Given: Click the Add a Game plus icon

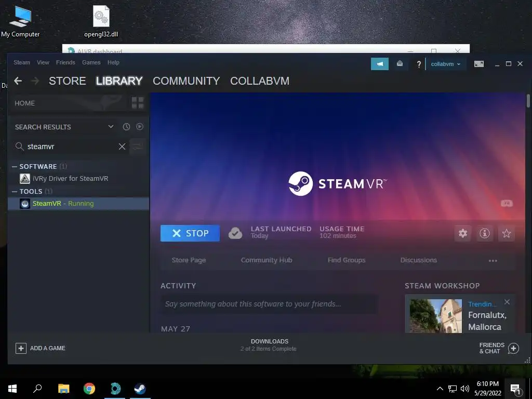Looking at the screenshot, I should coord(21,348).
